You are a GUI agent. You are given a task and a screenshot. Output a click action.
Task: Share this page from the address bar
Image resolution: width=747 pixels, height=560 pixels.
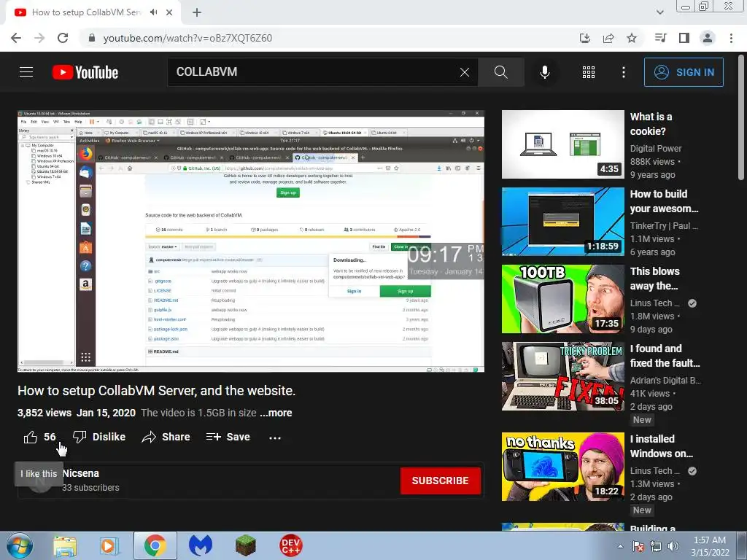click(x=608, y=38)
